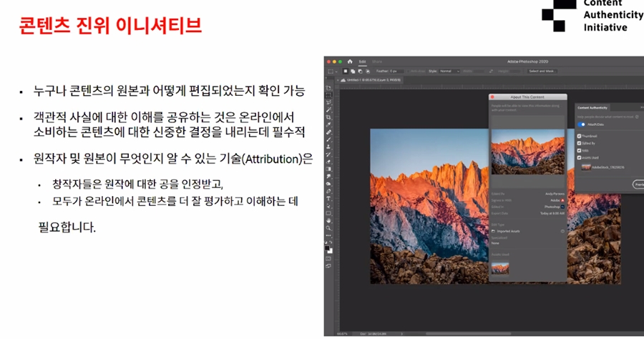Select the Eraser tool
Image resolution: width=644 pixels, height=339 pixels.
tap(328, 162)
